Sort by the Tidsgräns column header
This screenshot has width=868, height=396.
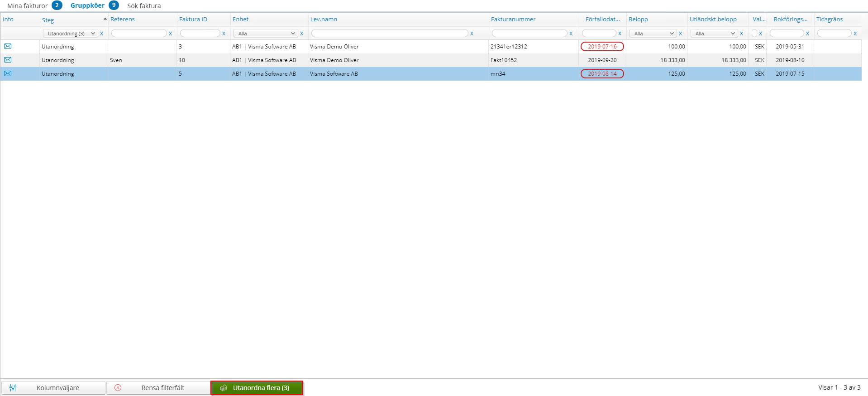click(x=830, y=19)
